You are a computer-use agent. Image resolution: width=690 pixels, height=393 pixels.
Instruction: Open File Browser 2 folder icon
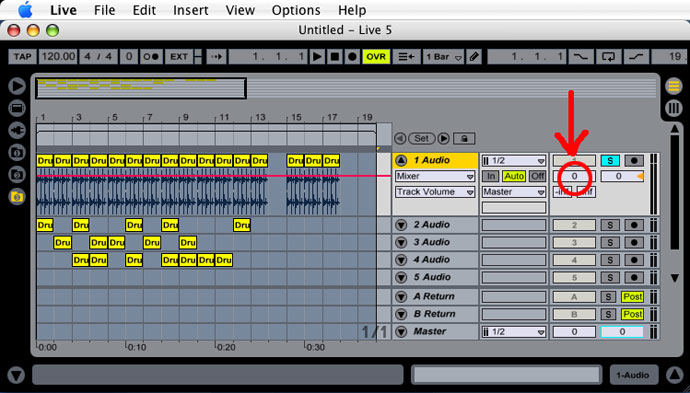point(17,175)
